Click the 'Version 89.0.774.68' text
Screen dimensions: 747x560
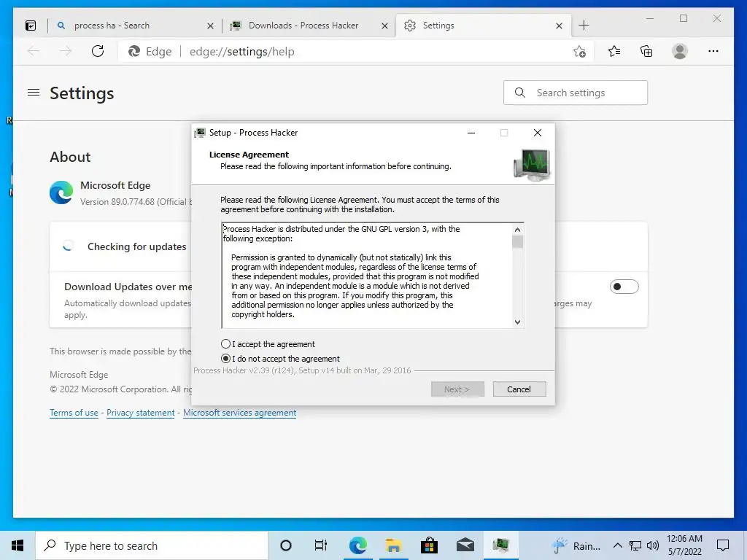117,202
